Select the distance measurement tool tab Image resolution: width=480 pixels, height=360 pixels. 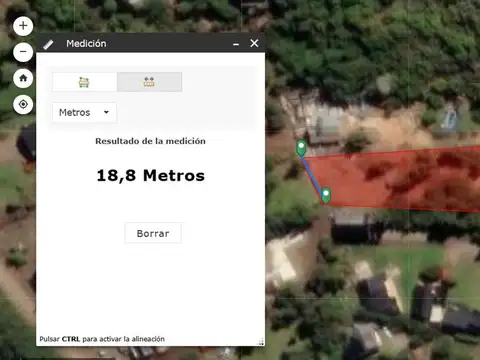coord(149,82)
